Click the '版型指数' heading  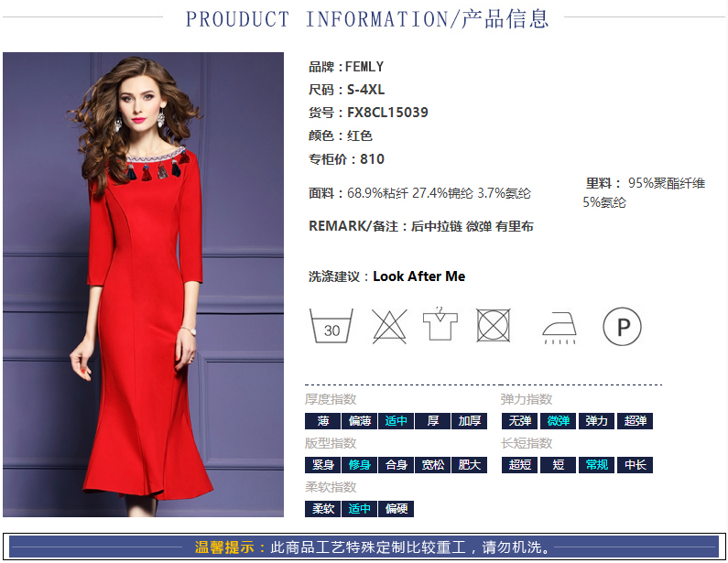(331, 443)
